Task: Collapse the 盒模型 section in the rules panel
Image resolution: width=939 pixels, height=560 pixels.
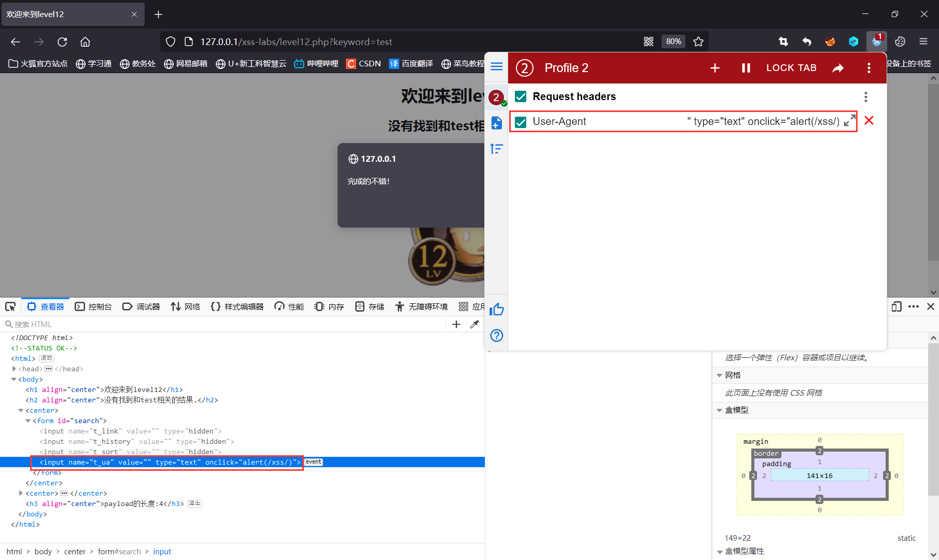Action: [x=720, y=410]
